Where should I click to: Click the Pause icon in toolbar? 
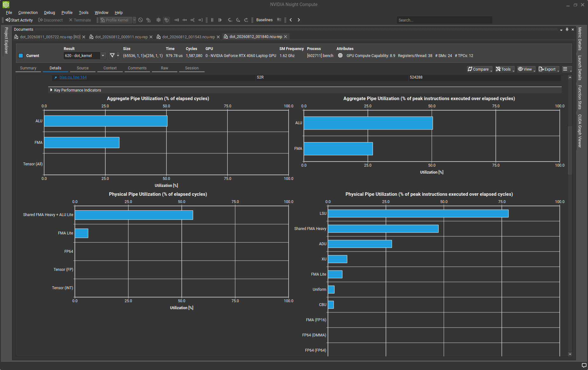[x=212, y=20]
